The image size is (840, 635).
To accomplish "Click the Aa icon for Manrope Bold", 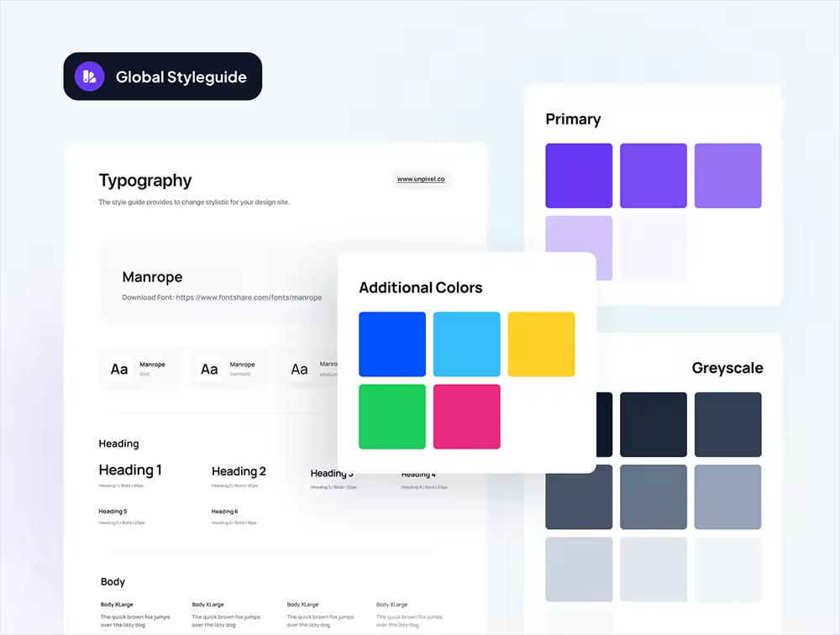I will [119, 369].
